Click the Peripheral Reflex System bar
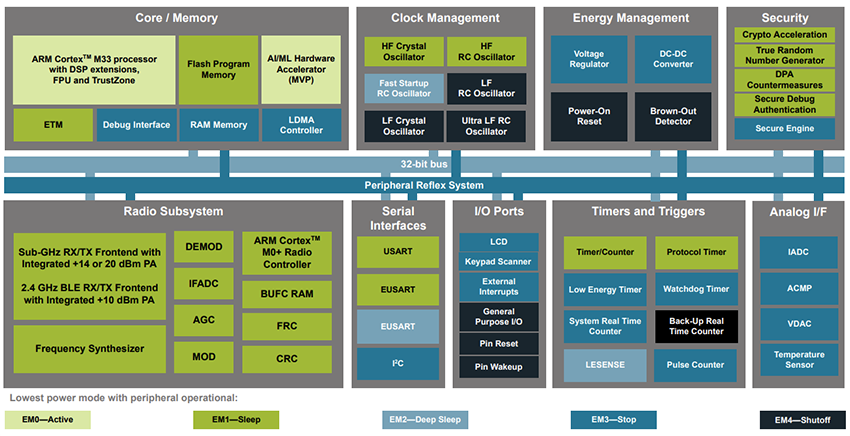 tap(424, 185)
